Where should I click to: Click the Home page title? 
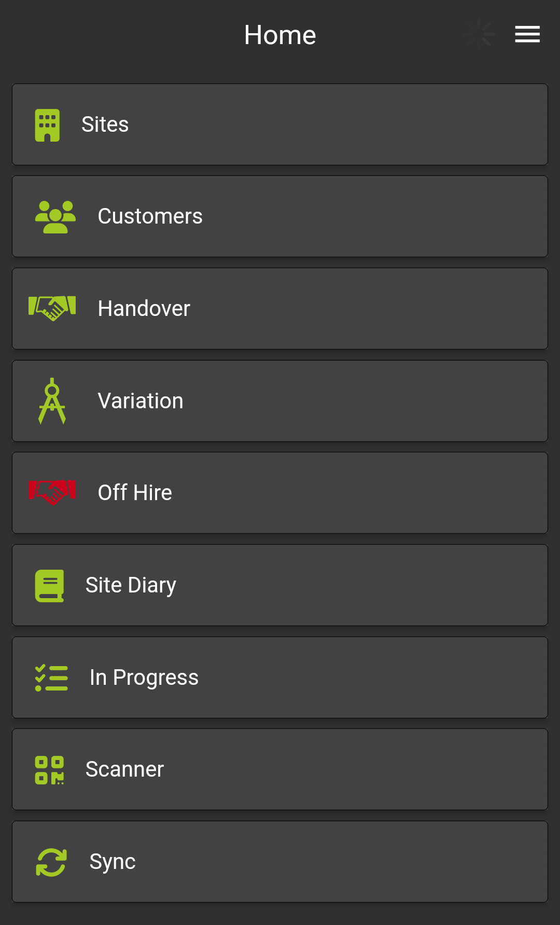[x=280, y=35]
